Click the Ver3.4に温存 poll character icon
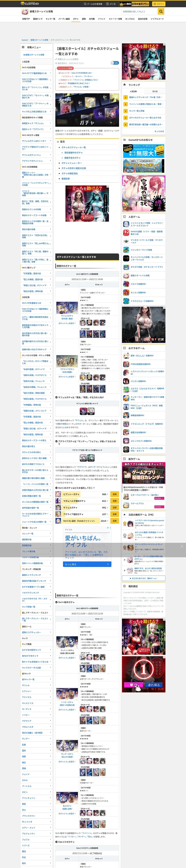Image resolution: width=186 pixels, height=868 pixels. click(58, 521)
